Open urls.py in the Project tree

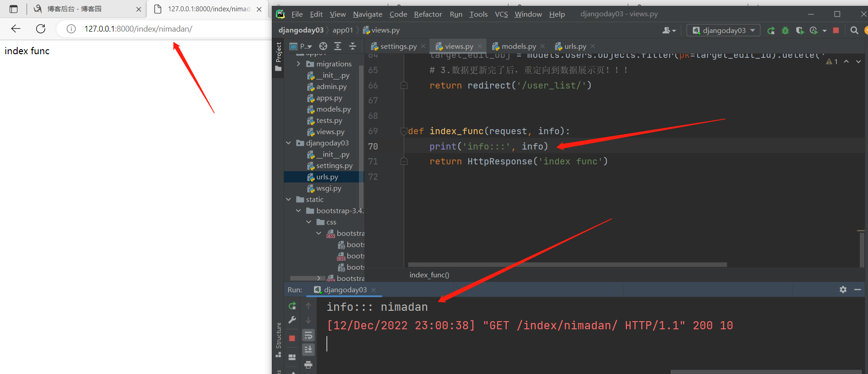pyautogui.click(x=324, y=177)
